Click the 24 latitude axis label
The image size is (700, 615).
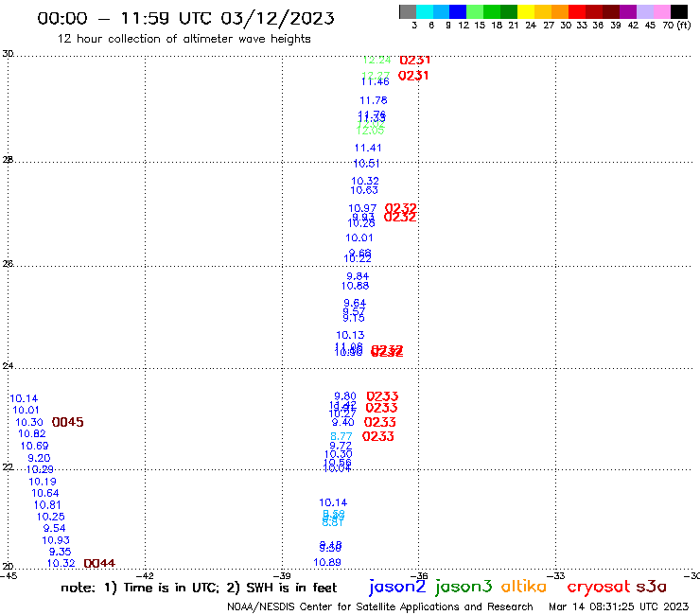[x=8, y=366]
